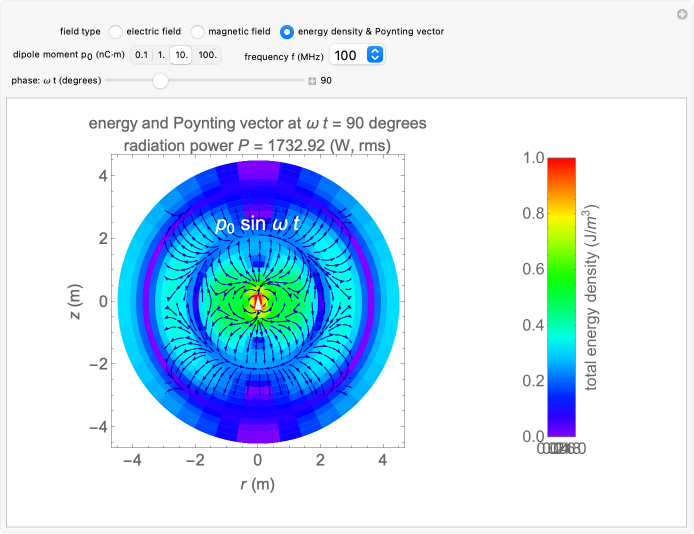Click the energy density color bar legend
Screen dimensions: 694x534
pyautogui.click(x=561, y=297)
